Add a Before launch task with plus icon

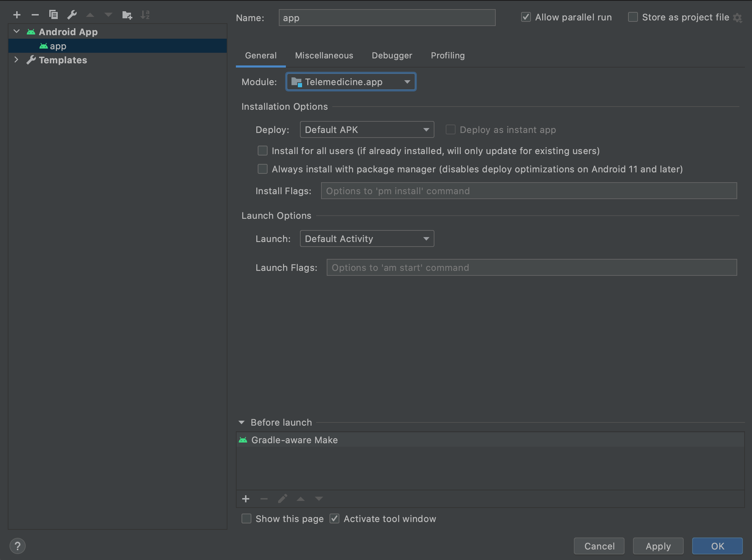[246, 499]
